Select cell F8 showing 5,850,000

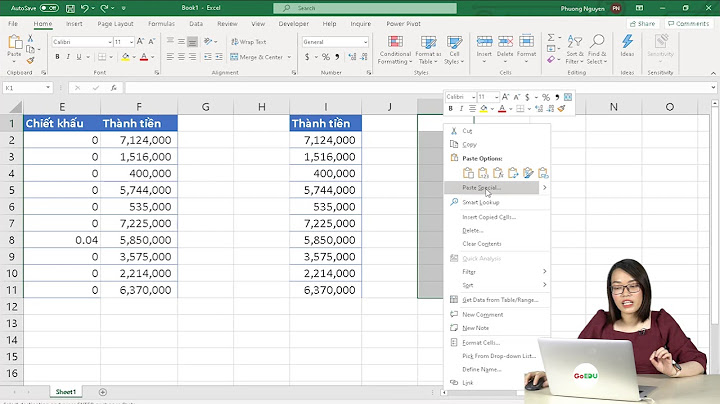139,240
